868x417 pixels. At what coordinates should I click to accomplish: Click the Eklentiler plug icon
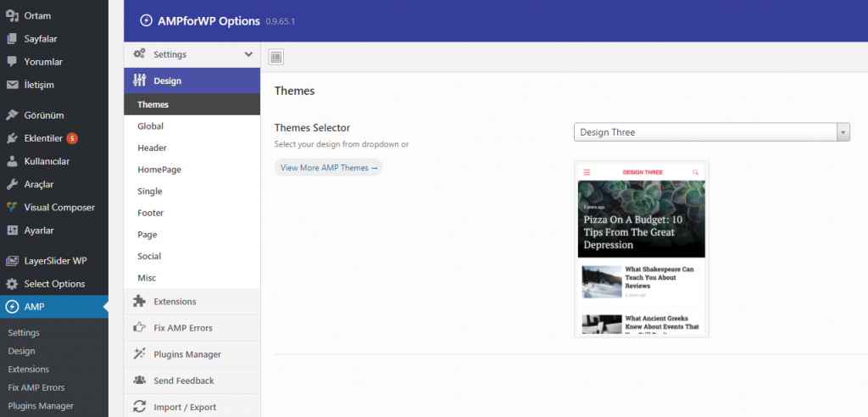pyautogui.click(x=12, y=138)
